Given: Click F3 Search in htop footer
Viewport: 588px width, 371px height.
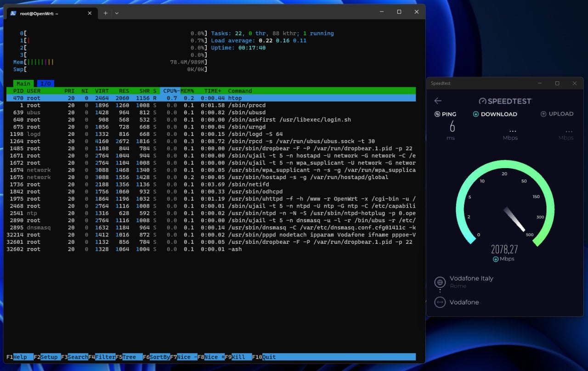Looking at the screenshot, I should click(75, 357).
